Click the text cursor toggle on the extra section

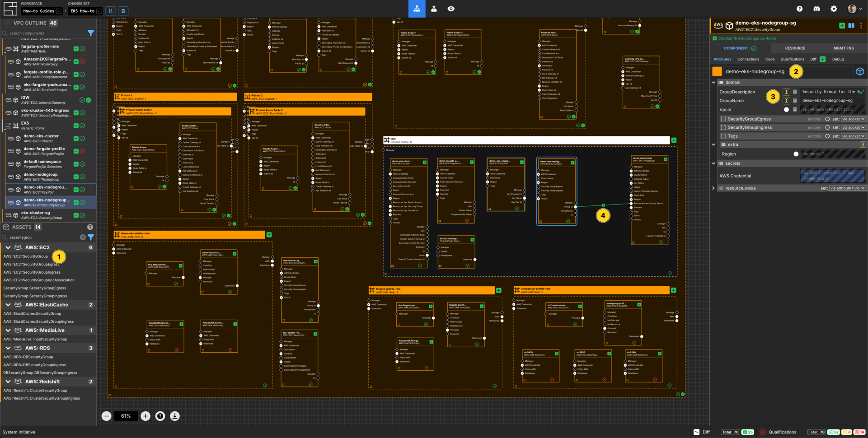pyautogui.click(x=863, y=145)
